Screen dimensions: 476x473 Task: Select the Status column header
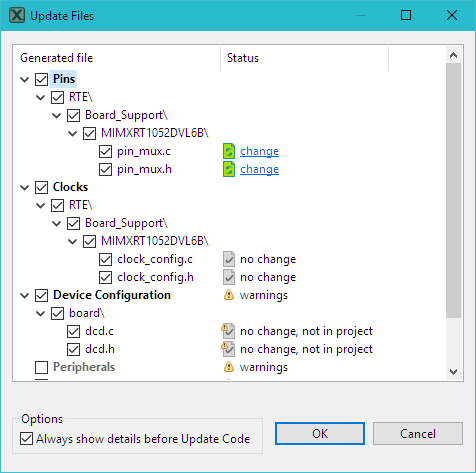tap(304, 58)
